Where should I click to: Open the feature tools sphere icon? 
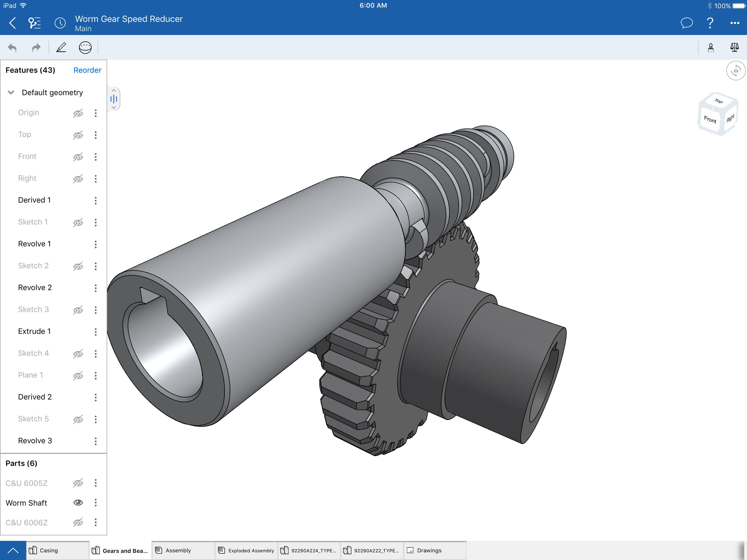(x=85, y=48)
